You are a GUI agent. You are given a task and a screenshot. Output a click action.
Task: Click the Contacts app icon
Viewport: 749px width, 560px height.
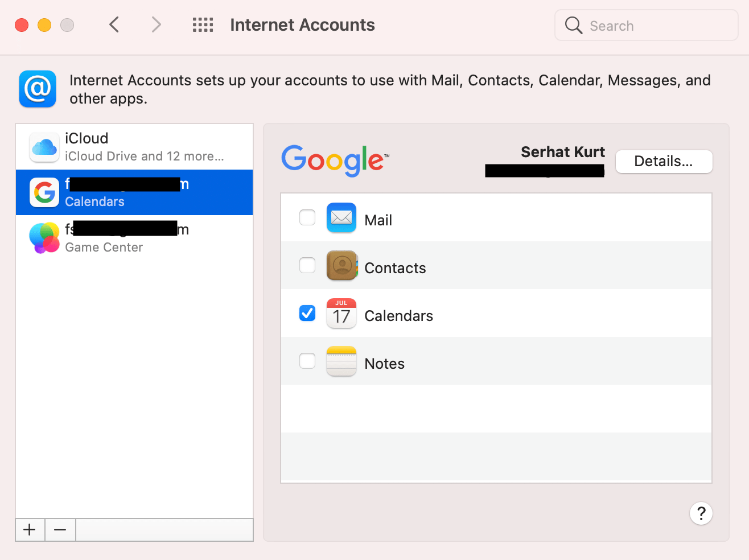pos(341,266)
